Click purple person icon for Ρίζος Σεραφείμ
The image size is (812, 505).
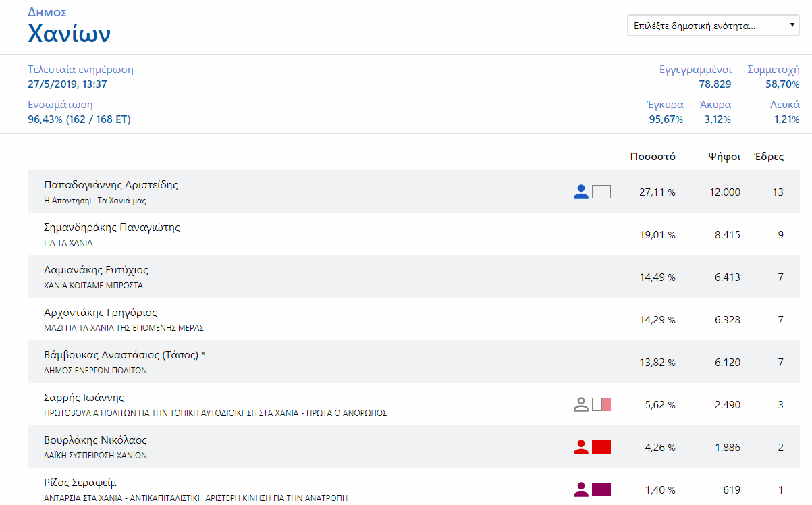[581, 489]
